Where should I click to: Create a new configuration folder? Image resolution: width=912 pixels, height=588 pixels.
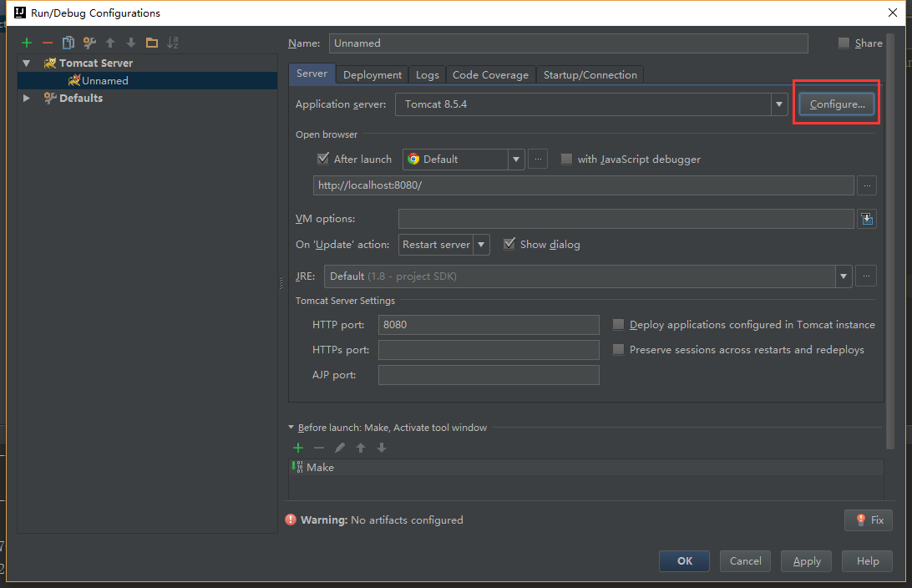coord(152,43)
